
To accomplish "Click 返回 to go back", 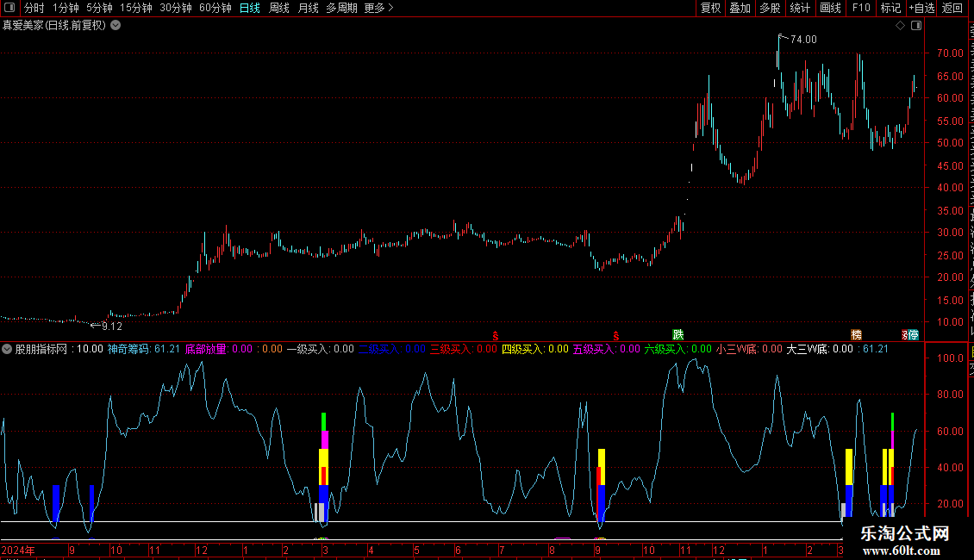I will coord(952,8).
